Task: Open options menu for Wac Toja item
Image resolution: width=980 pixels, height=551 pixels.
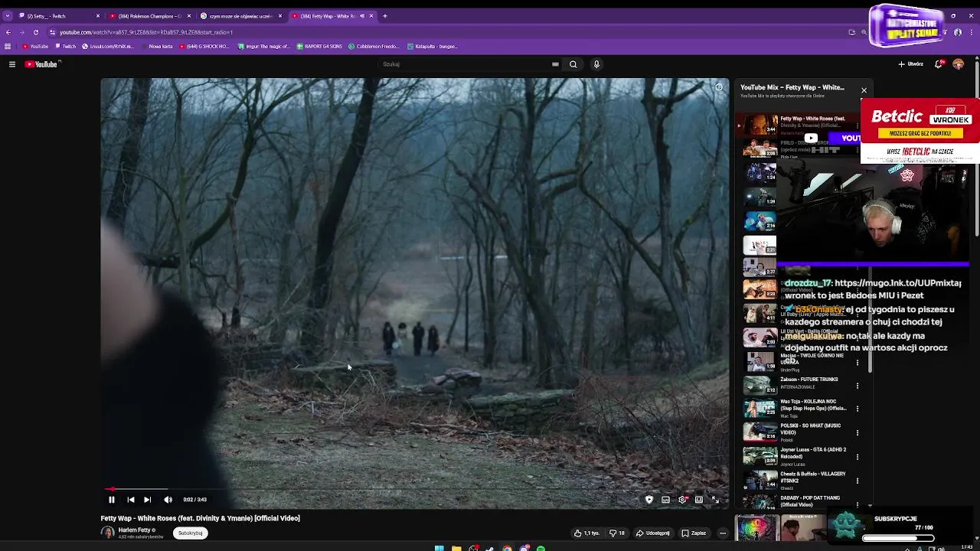Action: click(x=857, y=409)
